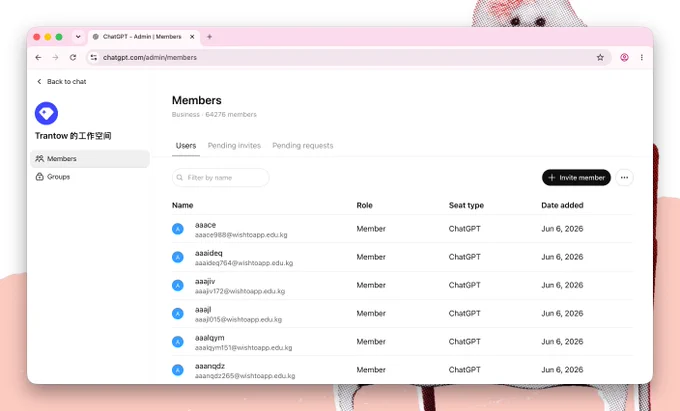Open a new browser tab

point(209,37)
